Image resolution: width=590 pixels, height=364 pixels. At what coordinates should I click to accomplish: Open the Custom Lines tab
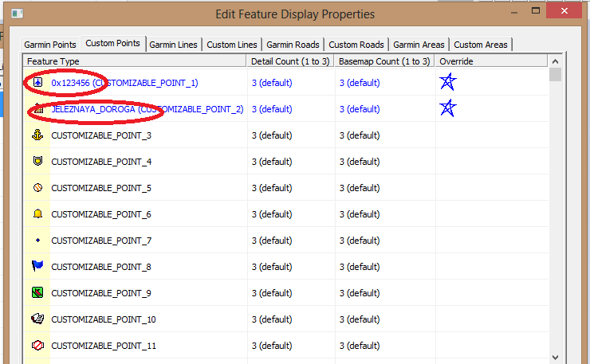[232, 45]
